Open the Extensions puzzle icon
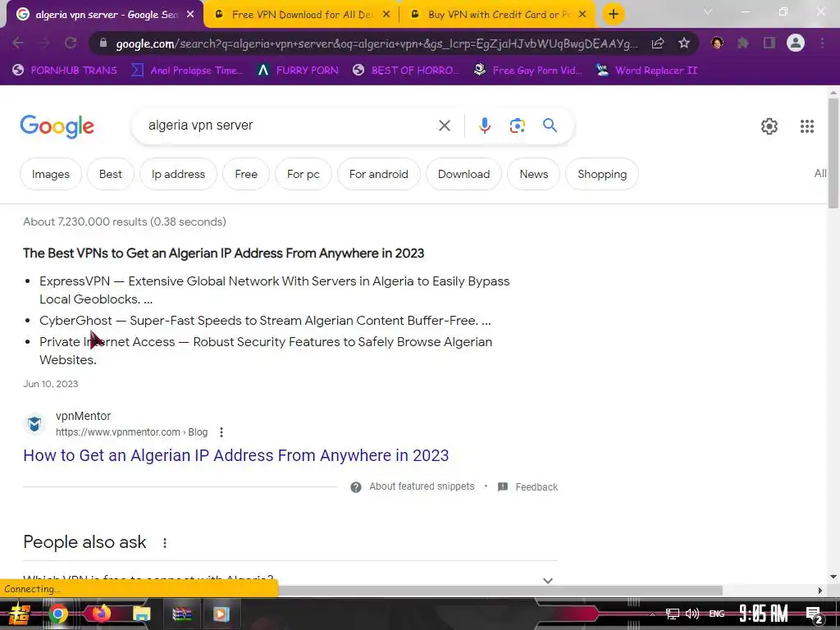Image resolution: width=840 pixels, height=630 pixels. pyautogui.click(x=742, y=43)
